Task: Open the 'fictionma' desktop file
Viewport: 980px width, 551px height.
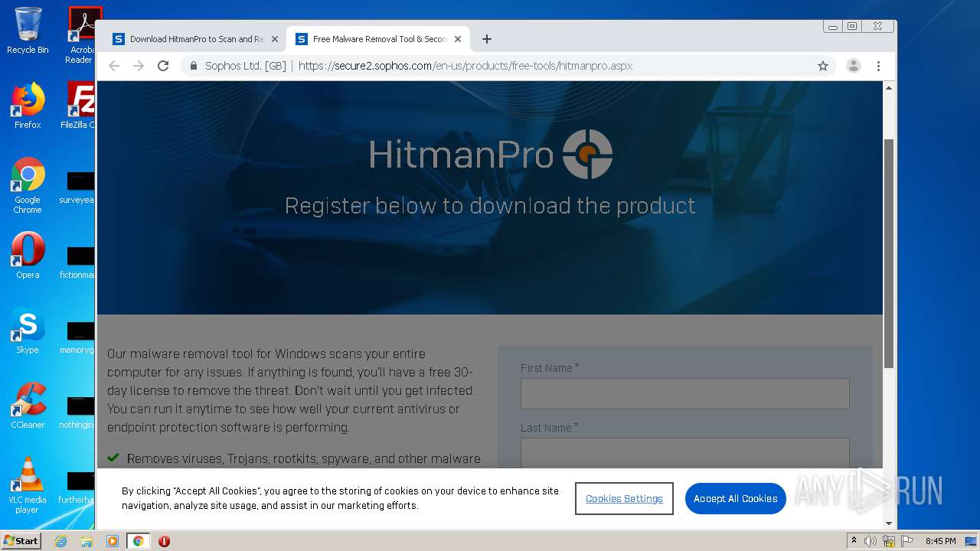Action: (x=79, y=263)
